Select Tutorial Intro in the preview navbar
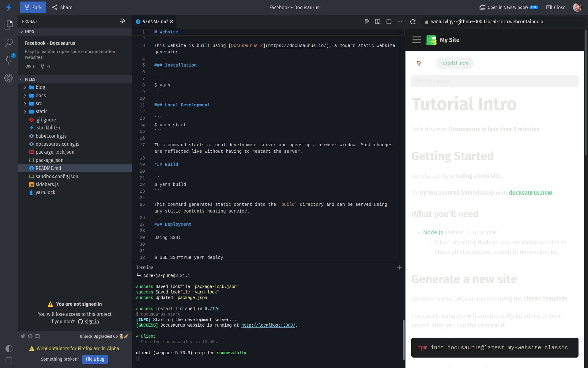This screenshot has width=588, height=368. pos(454,63)
